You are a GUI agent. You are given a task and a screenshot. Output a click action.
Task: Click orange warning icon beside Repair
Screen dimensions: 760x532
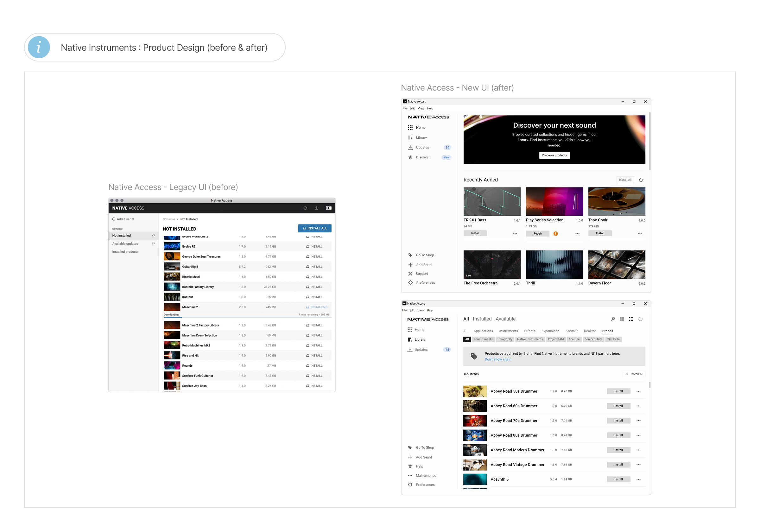556,234
